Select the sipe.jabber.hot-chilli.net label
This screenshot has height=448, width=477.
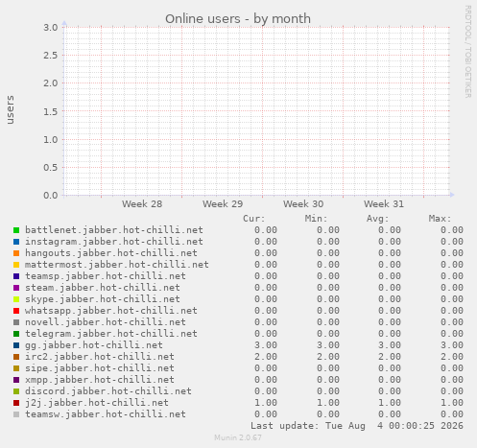[100, 368]
